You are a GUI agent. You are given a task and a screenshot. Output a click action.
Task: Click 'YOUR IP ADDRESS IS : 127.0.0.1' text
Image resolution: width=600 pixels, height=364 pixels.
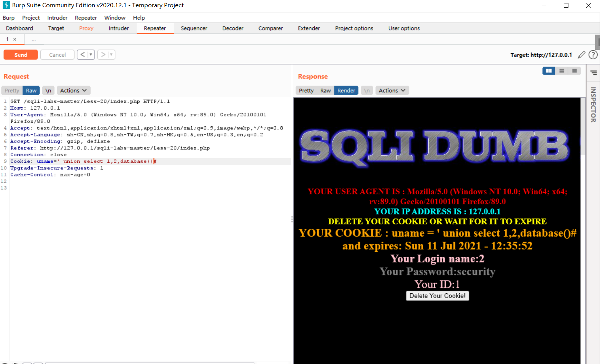438,211
